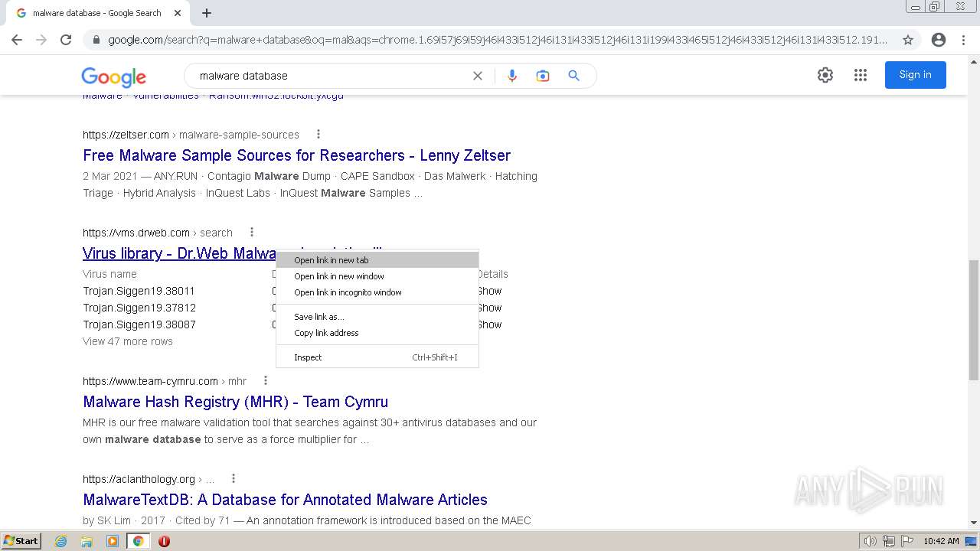Click the https://zeltser.com breadcrumb

[x=126, y=135]
